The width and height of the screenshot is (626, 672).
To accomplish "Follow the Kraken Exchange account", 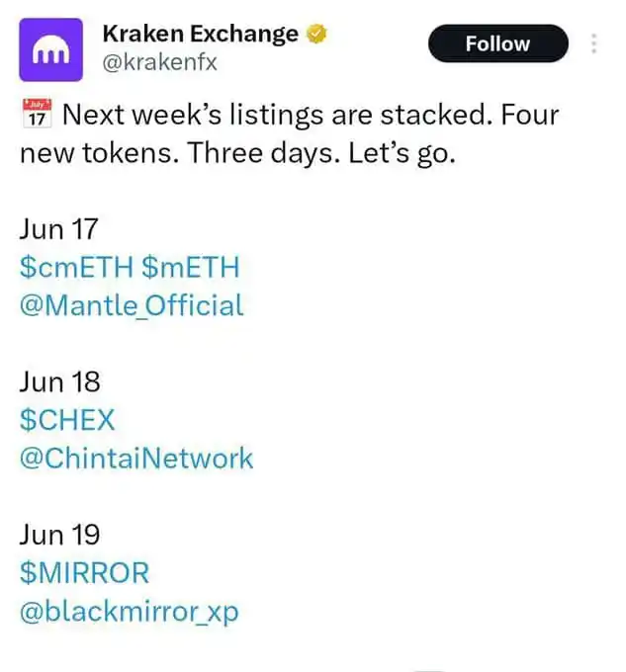I will tap(498, 43).
